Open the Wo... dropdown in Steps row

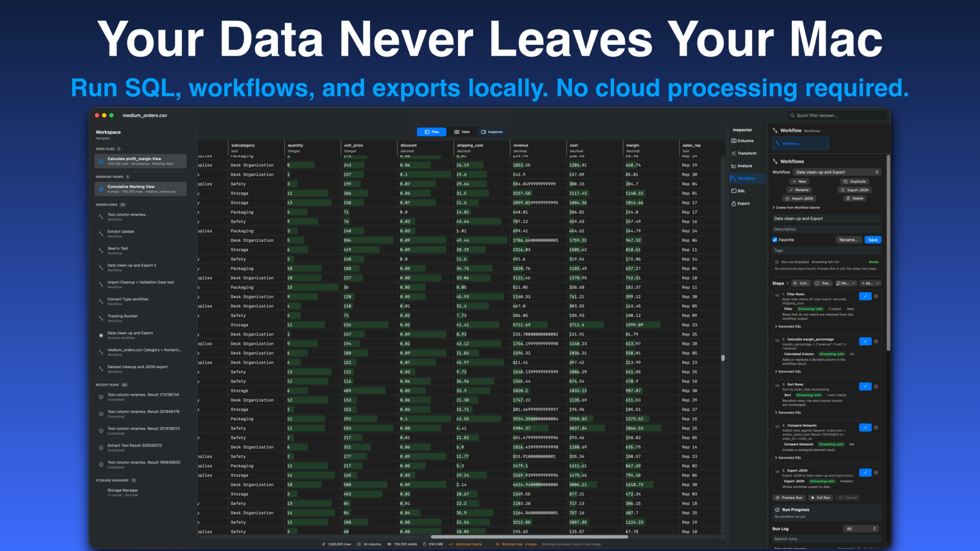[845, 283]
